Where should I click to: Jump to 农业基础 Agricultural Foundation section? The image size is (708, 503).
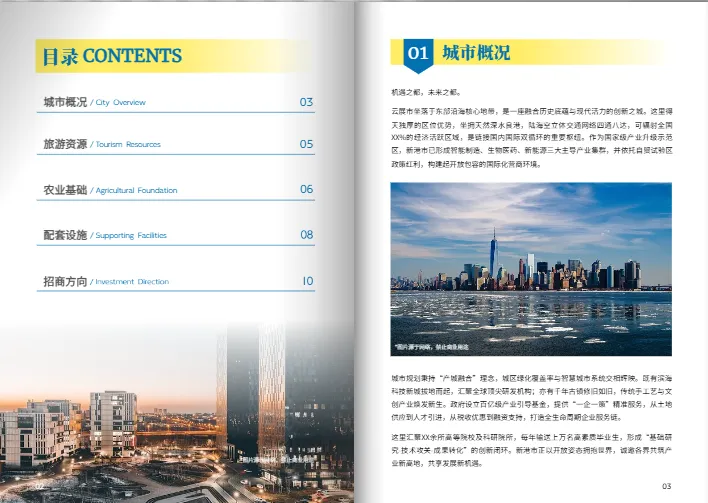click(x=110, y=189)
